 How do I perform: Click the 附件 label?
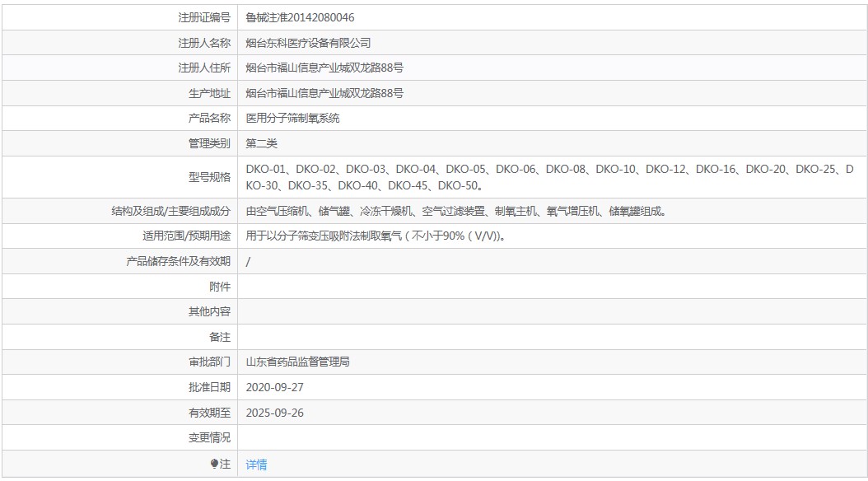click(x=220, y=287)
